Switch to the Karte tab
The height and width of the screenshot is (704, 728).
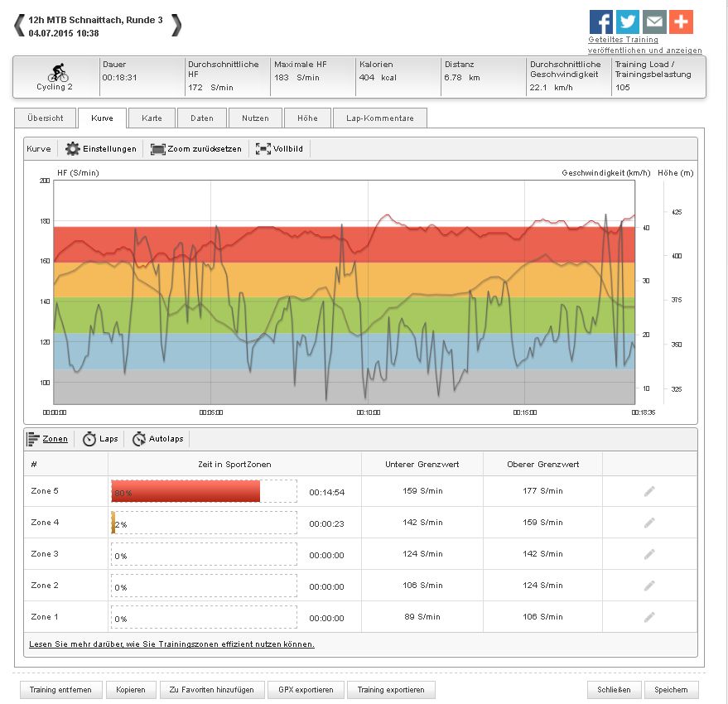pos(152,118)
